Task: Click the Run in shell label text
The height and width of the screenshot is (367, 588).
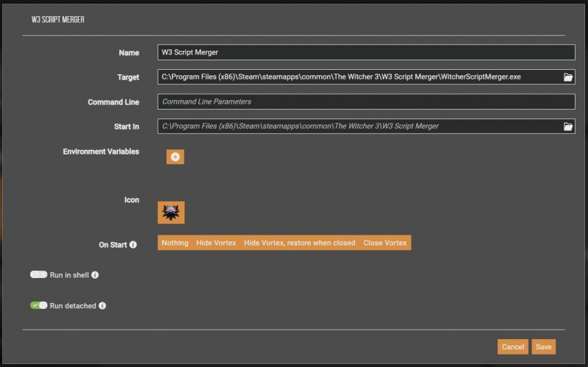Action: click(x=69, y=275)
